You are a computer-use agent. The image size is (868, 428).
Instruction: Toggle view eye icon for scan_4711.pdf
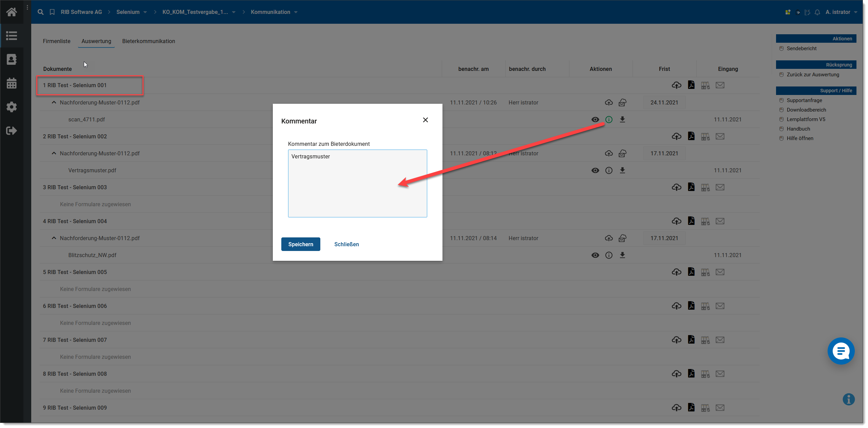595,119
